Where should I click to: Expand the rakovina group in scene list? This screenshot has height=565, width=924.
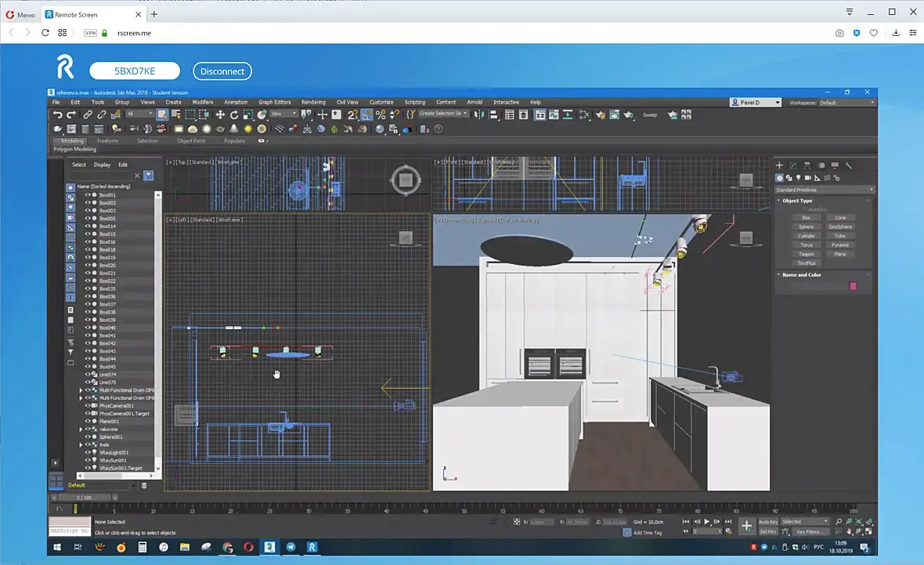(81, 429)
